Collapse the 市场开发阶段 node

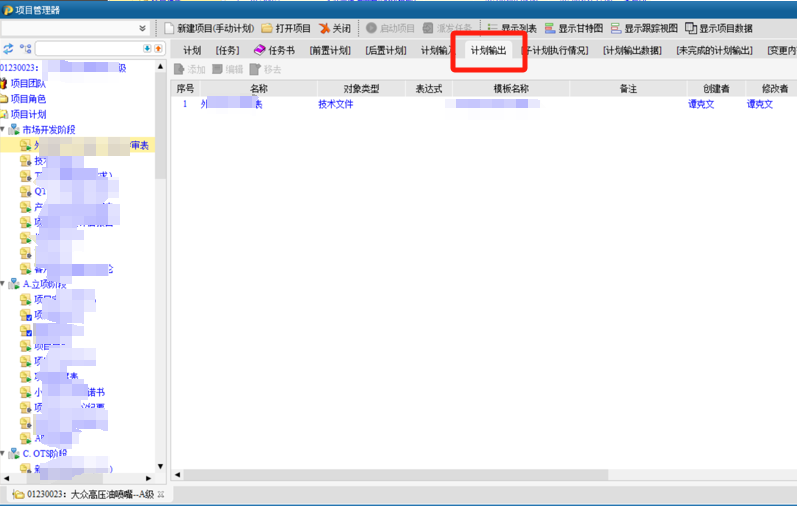3,129
